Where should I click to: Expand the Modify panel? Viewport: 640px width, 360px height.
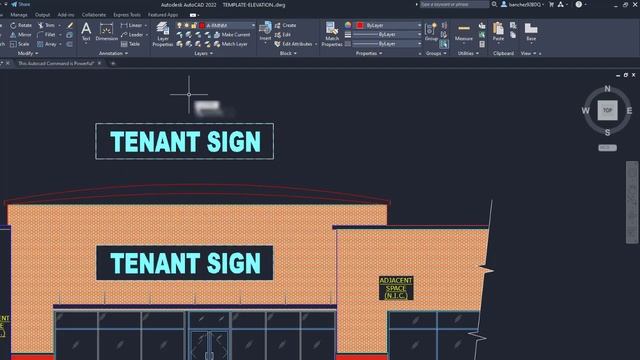click(x=28, y=53)
